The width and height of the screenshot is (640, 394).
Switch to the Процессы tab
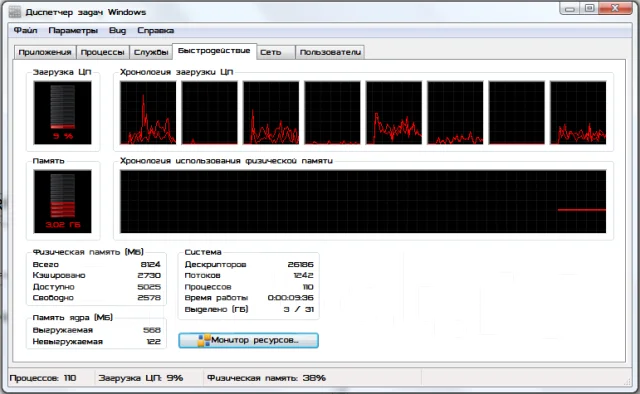coord(102,52)
